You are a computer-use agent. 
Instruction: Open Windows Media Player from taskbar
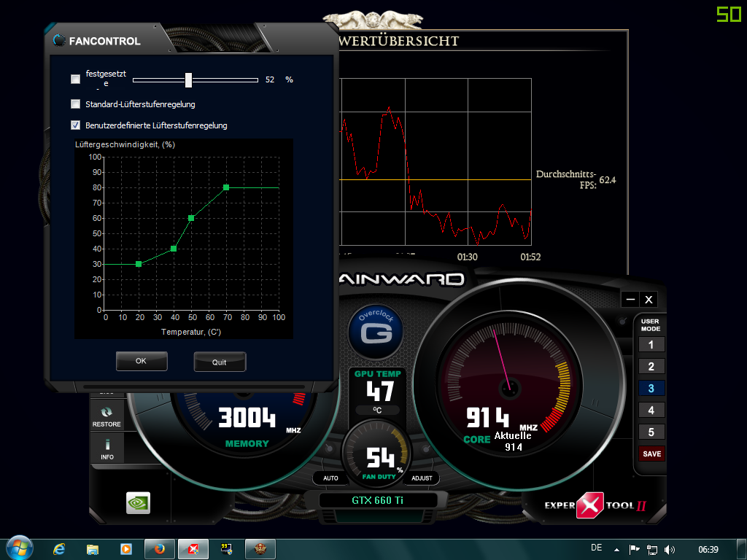click(126, 549)
